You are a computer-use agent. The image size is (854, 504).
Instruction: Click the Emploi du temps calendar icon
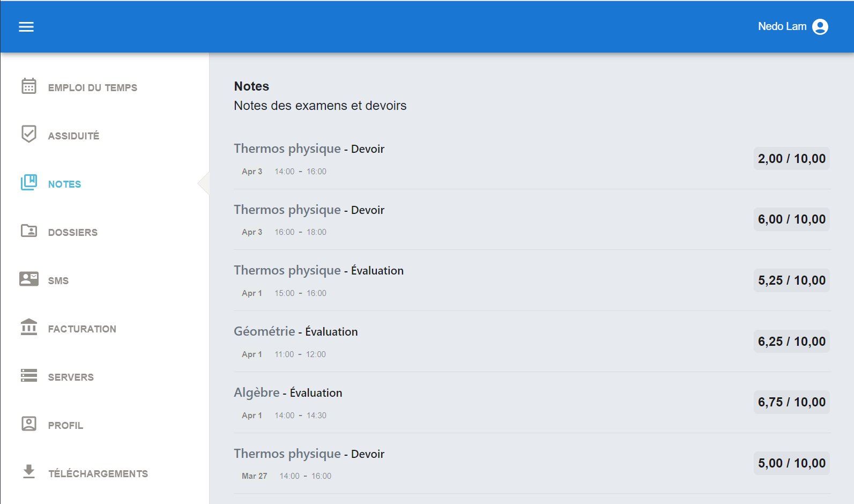coord(29,86)
